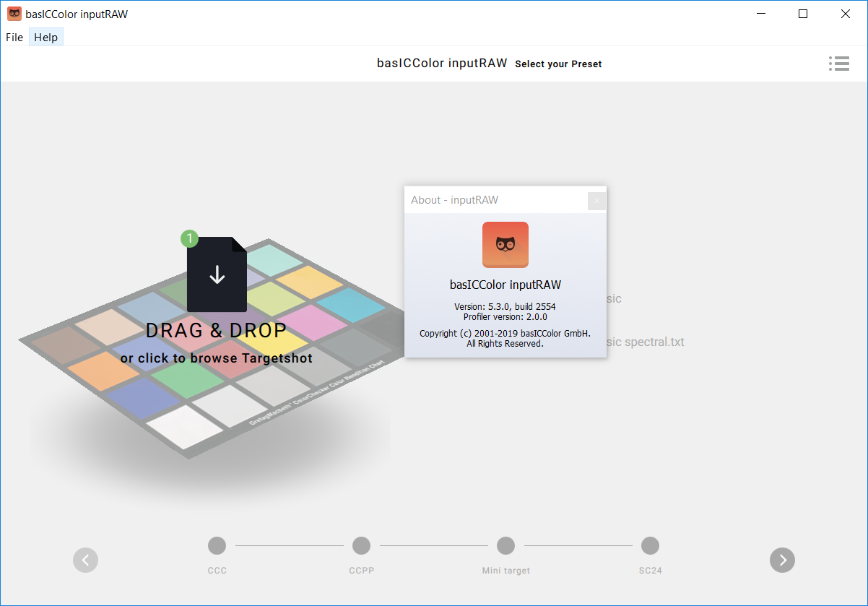Select the CCC step dot
This screenshot has width=868, height=606.
click(x=217, y=545)
